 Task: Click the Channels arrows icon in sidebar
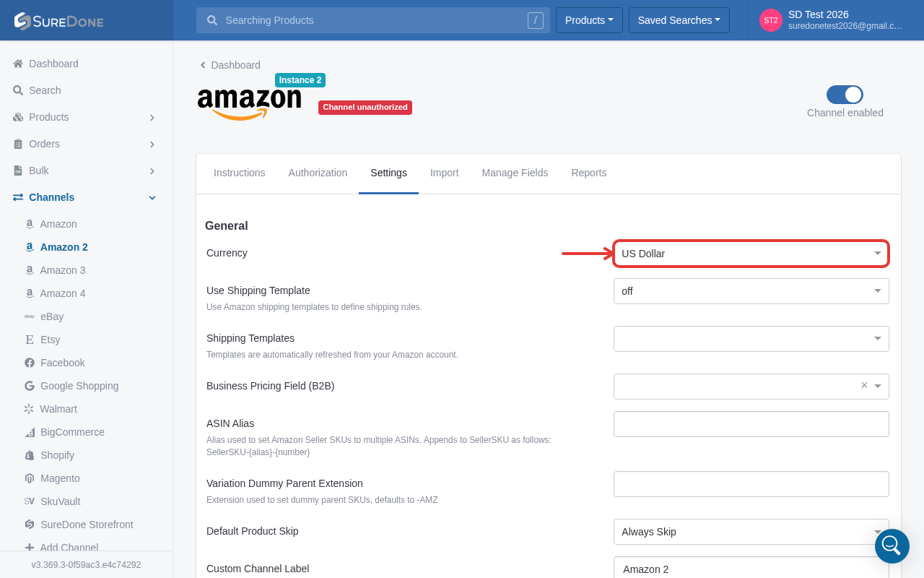[18, 197]
